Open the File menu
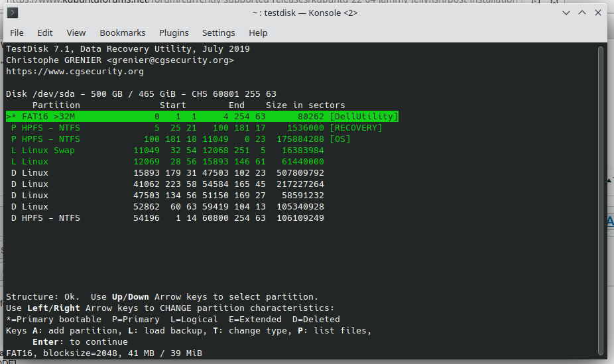The image size is (614, 364). pyautogui.click(x=17, y=32)
